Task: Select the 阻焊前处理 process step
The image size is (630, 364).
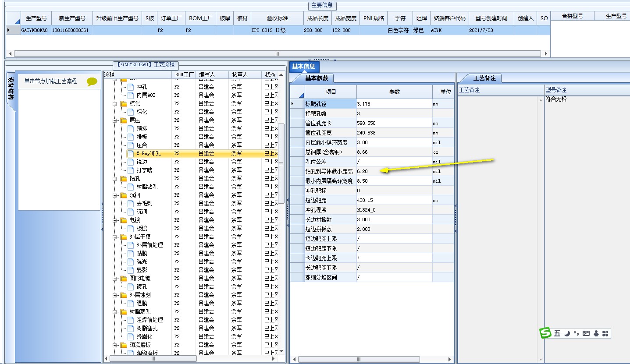Action: [149, 320]
